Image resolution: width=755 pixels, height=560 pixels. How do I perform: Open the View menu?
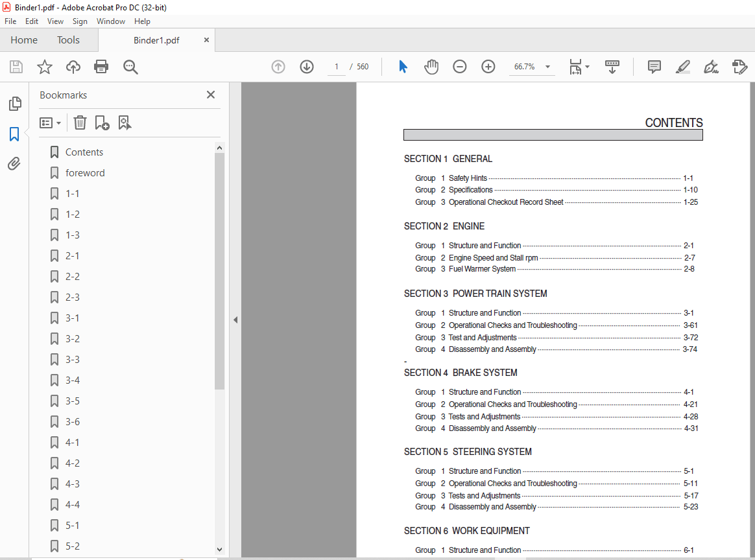point(55,21)
